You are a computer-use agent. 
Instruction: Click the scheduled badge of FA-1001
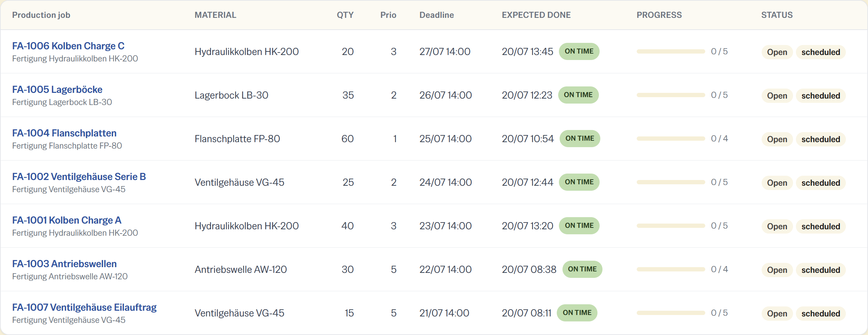(821, 226)
